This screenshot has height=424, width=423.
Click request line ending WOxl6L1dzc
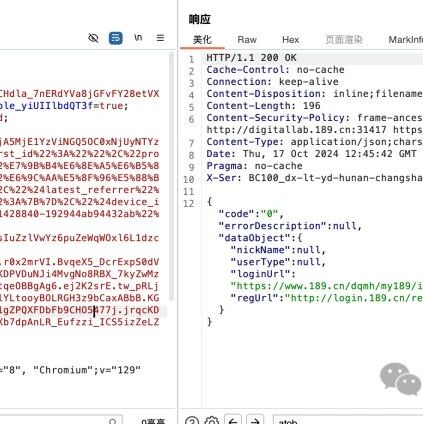[x=79, y=238]
